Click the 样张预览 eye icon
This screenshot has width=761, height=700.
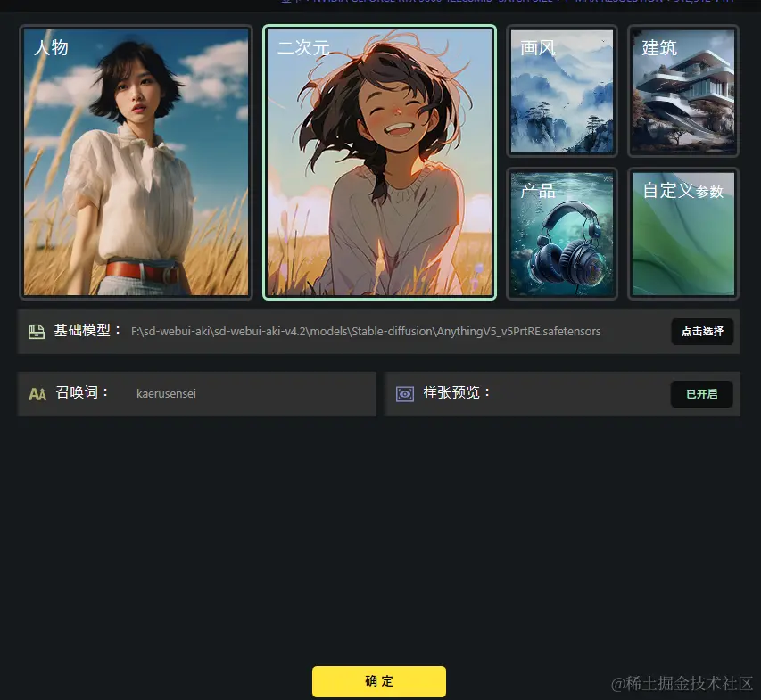tap(405, 394)
